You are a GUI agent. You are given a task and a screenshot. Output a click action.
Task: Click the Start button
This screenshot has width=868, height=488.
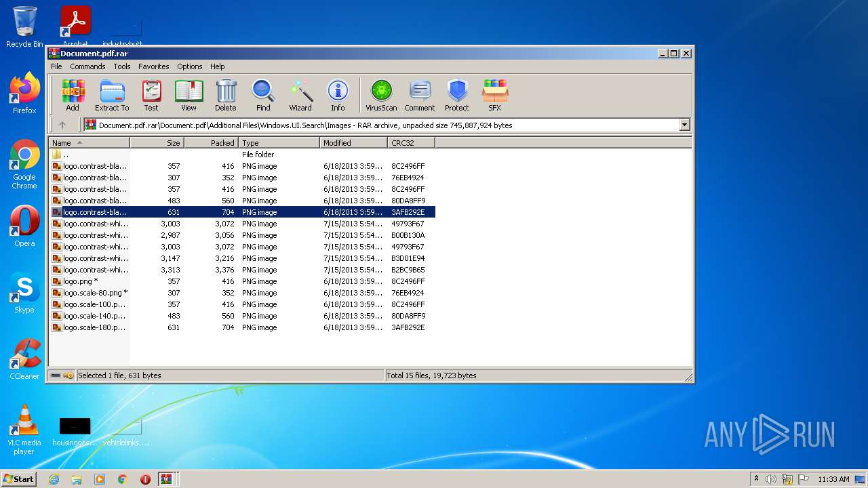tap(19, 479)
